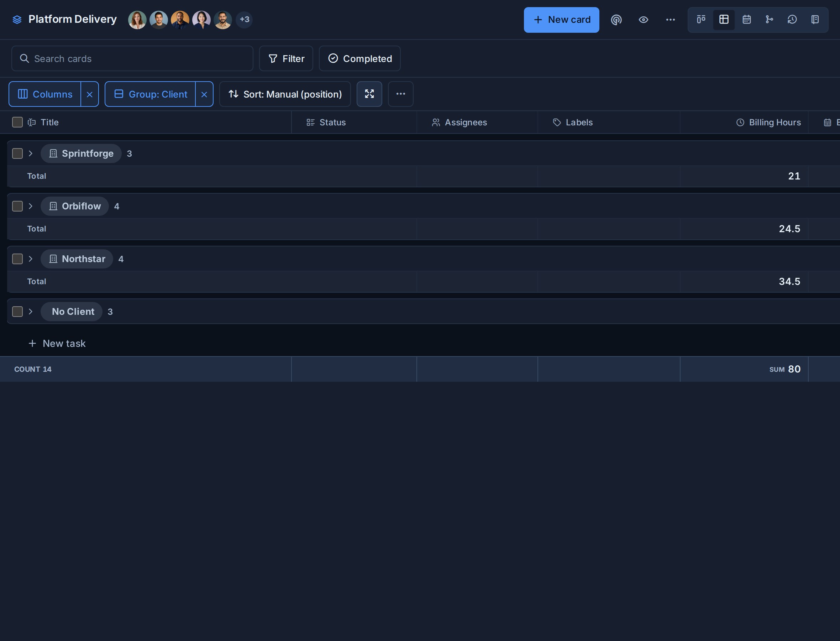Image resolution: width=840 pixels, height=641 pixels.
Task: Open the history view icon
Action: point(792,20)
